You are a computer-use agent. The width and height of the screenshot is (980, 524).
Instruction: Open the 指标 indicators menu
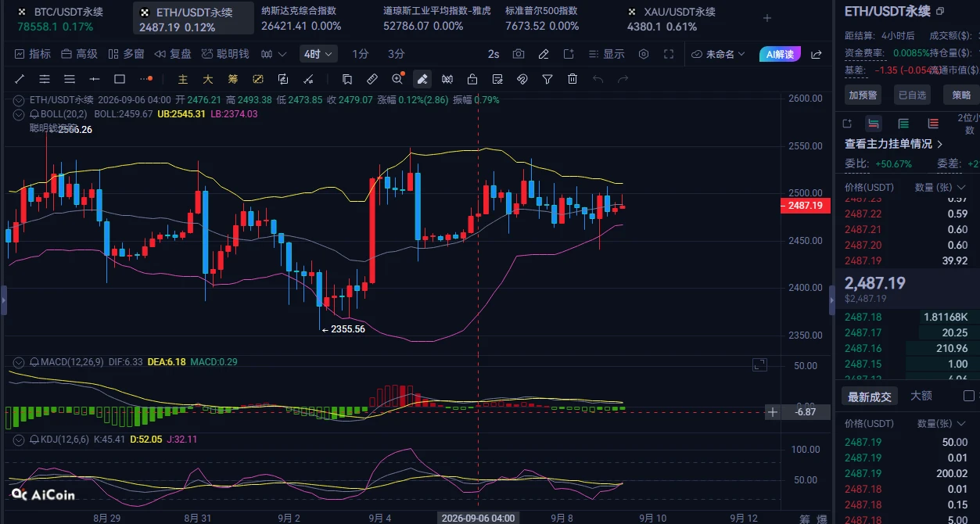[x=33, y=54]
